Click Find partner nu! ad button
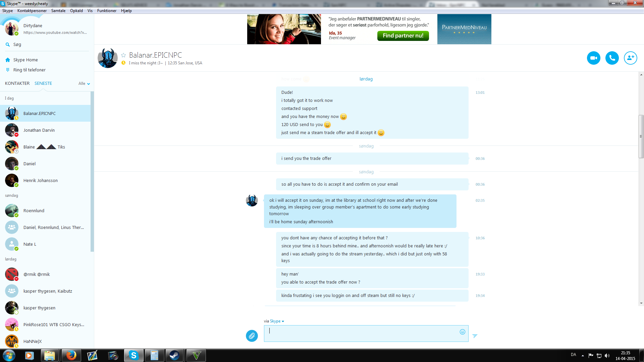Screen dimensions: 644x362 pos(403,36)
